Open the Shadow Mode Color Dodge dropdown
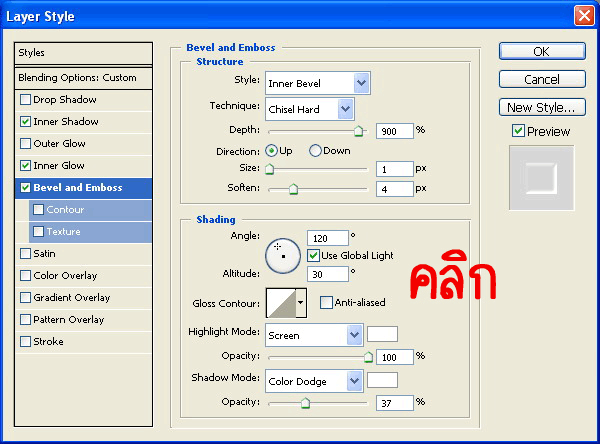Screen dimensions: 600x444 pos(313,381)
